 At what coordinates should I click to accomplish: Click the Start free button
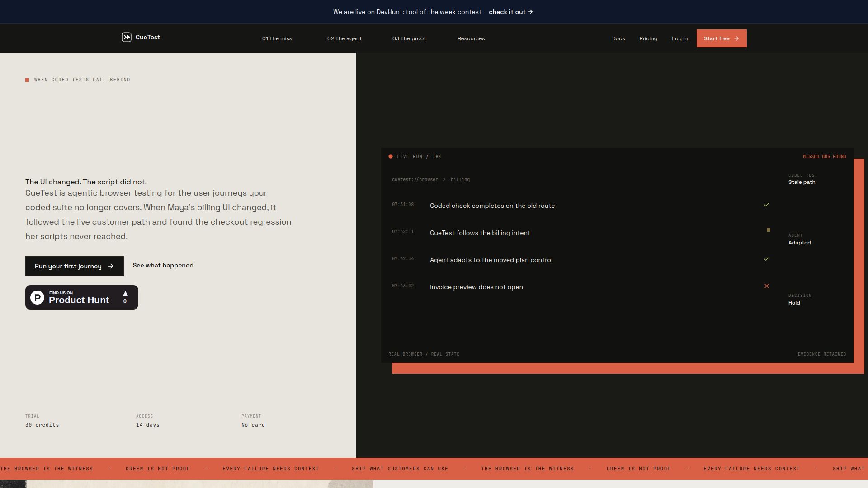tap(722, 38)
